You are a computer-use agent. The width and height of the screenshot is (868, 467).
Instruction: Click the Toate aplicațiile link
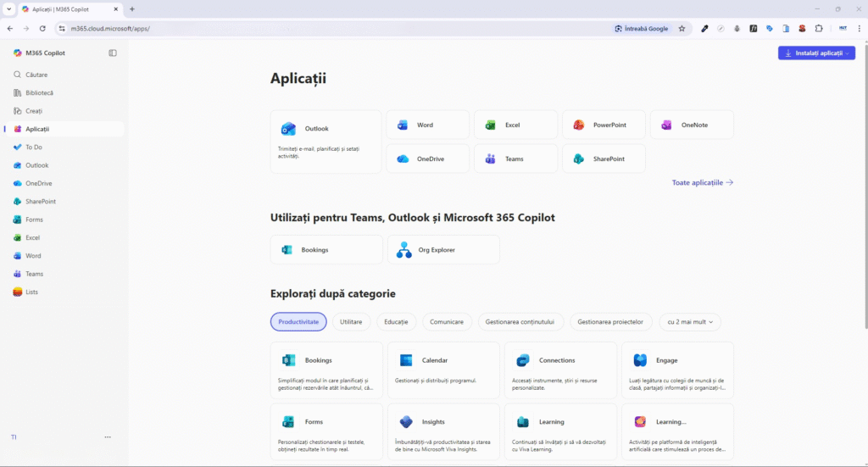pos(702,182)
